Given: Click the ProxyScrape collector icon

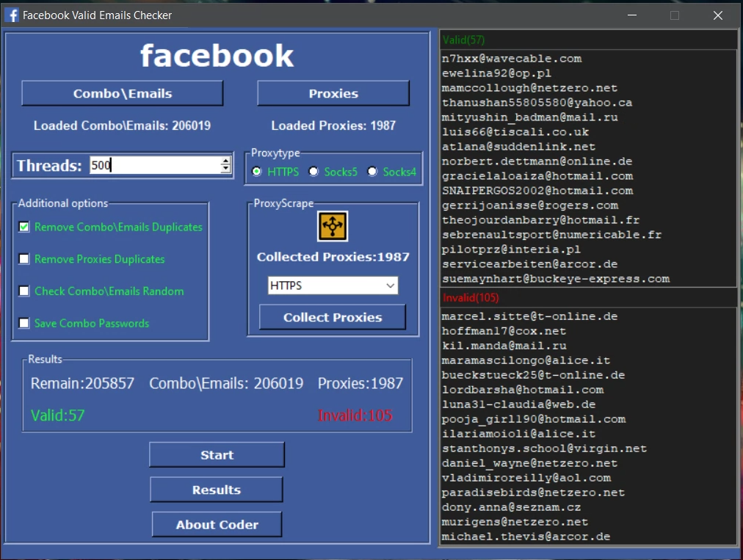Looking at the screenshot, I should point(334,227).
